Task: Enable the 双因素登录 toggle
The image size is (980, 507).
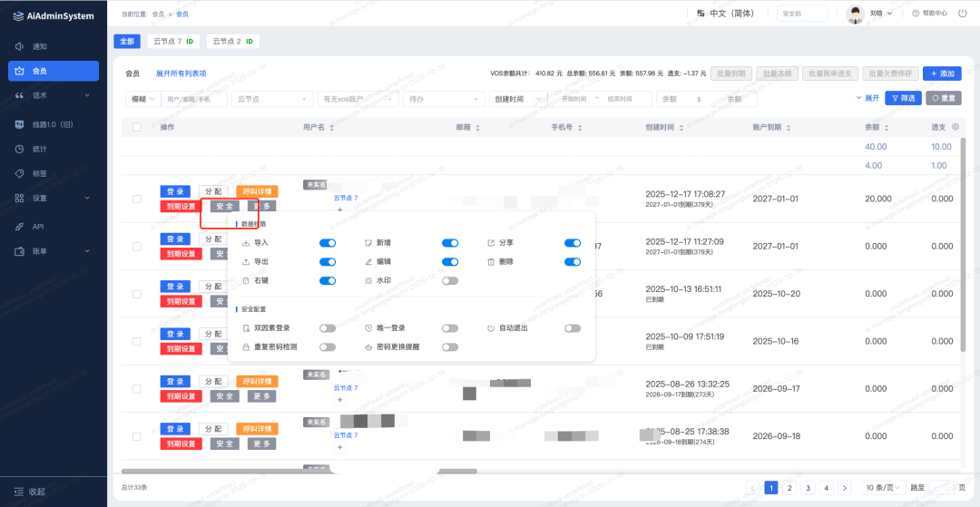Action: coord(328,328)
